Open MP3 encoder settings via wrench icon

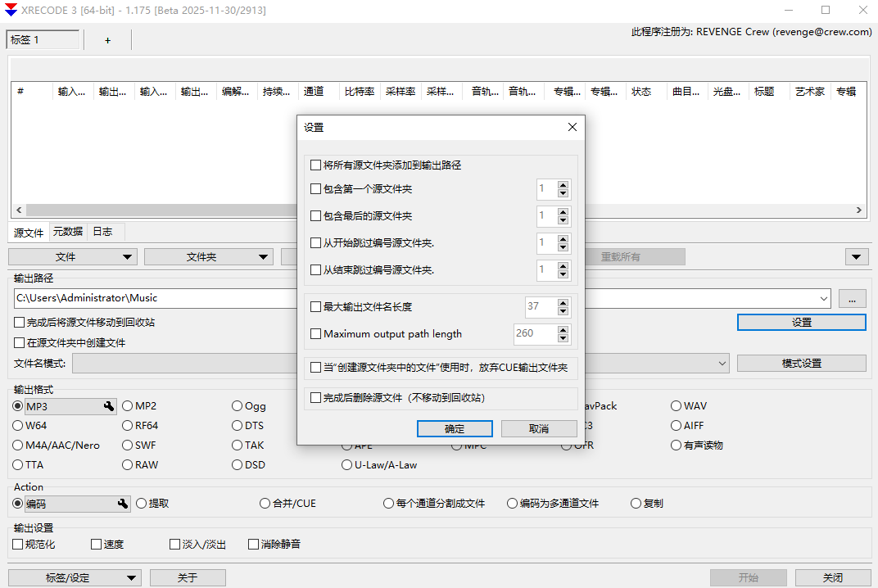[109, 406]
